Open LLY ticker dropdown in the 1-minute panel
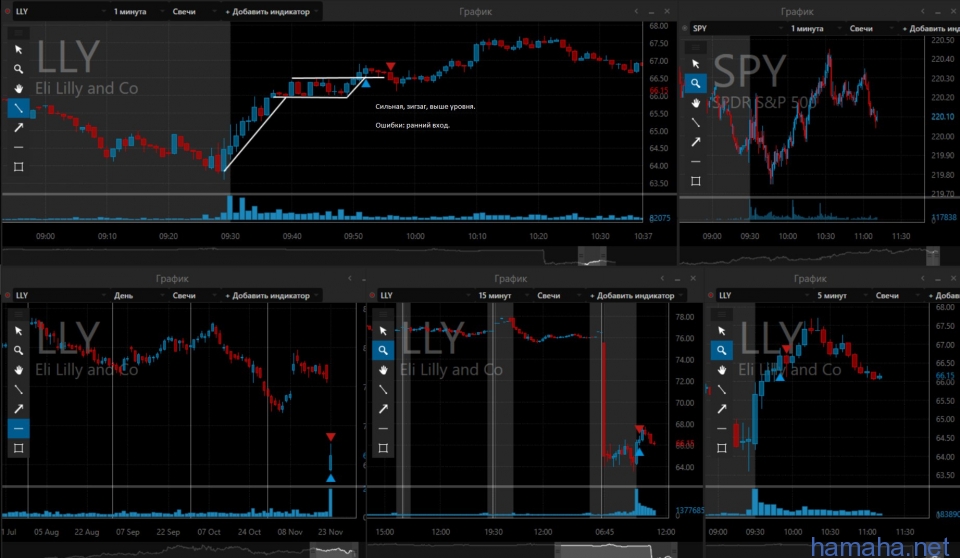The image size is (960, 558). coord(60,12)
